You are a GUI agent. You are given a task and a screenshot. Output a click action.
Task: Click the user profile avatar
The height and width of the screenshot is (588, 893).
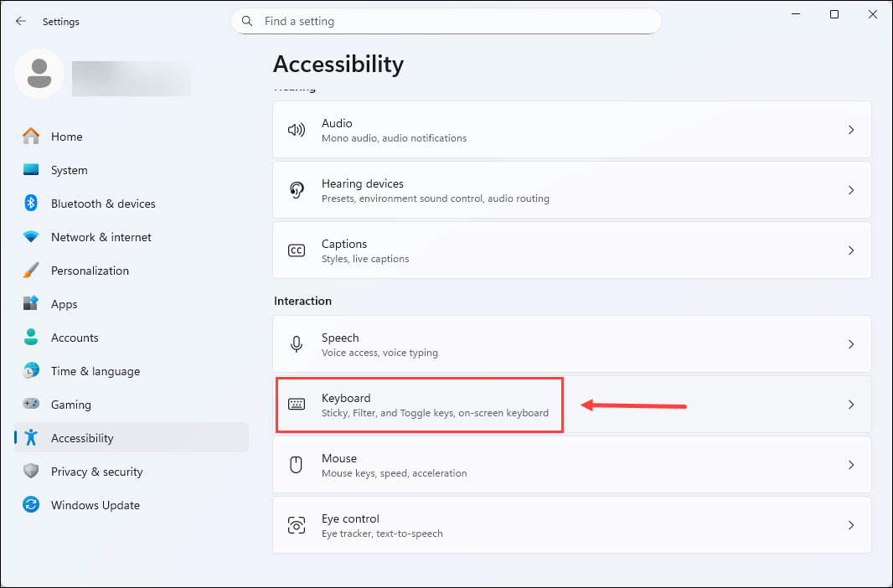click(x=39, y=74)
